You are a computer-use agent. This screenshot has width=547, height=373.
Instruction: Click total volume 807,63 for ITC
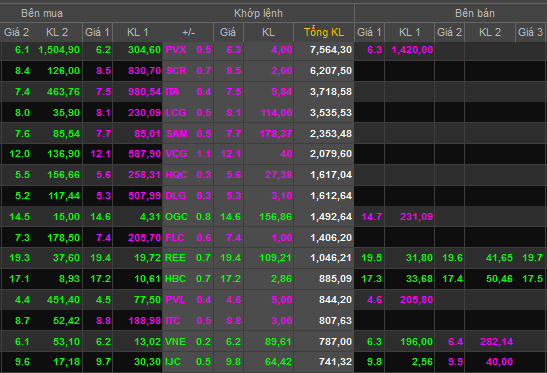[335, 321]
